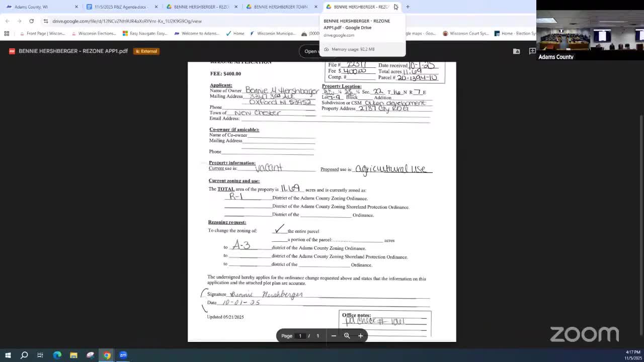This screenshot has width=644, height=362.
Task: Click the page number input field
Action: (300, 336)
